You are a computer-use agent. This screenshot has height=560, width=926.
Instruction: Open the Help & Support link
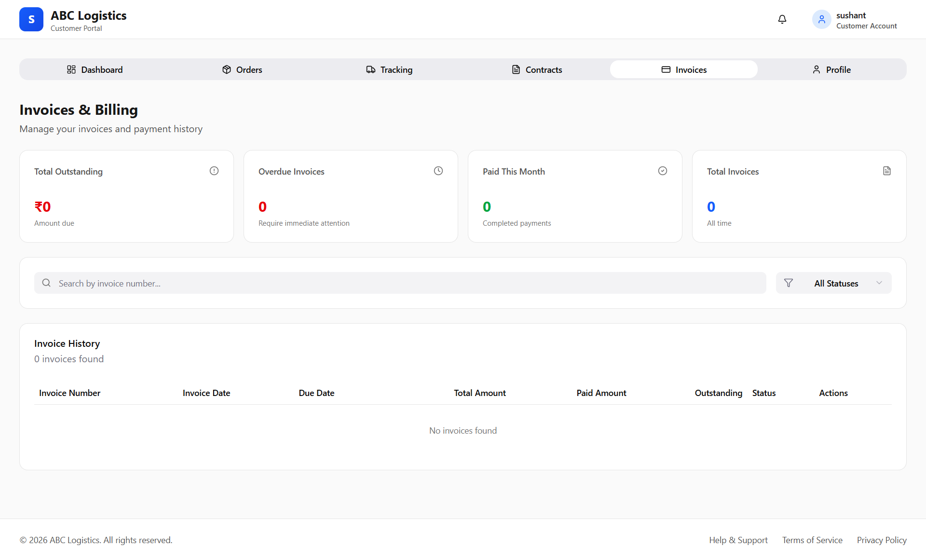pos(738,540)
